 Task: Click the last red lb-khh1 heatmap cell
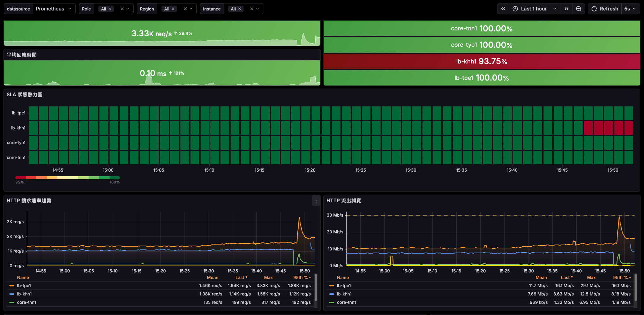pos(629,128)
